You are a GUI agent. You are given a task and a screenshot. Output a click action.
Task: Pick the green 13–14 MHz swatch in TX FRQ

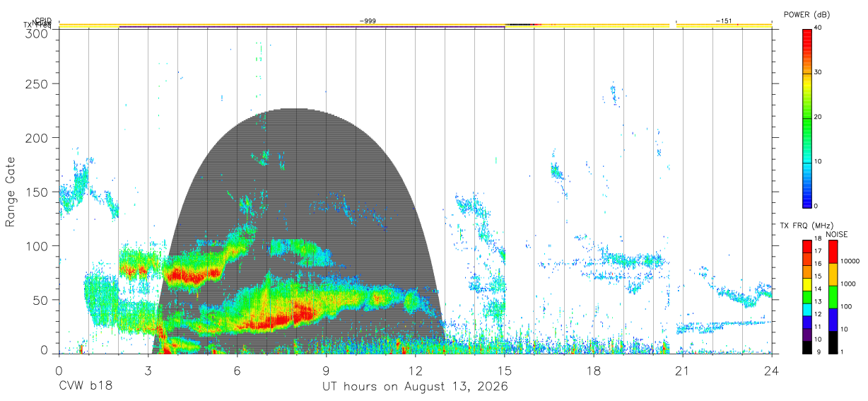(807, 297)
